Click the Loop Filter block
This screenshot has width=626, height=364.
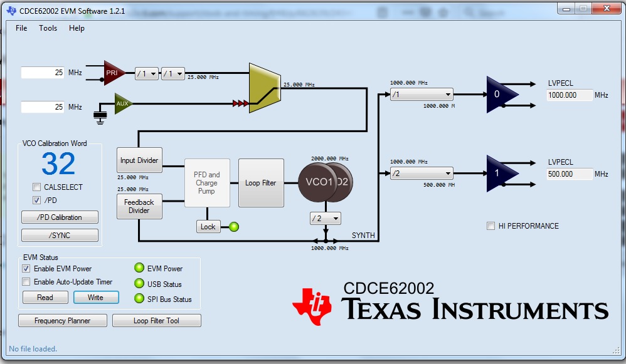261,183
